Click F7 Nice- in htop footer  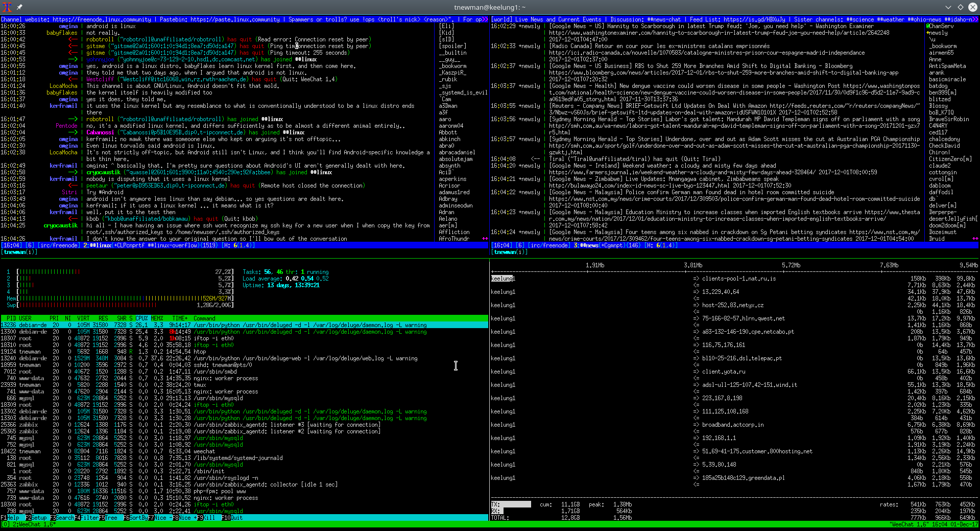click(160, 518)
